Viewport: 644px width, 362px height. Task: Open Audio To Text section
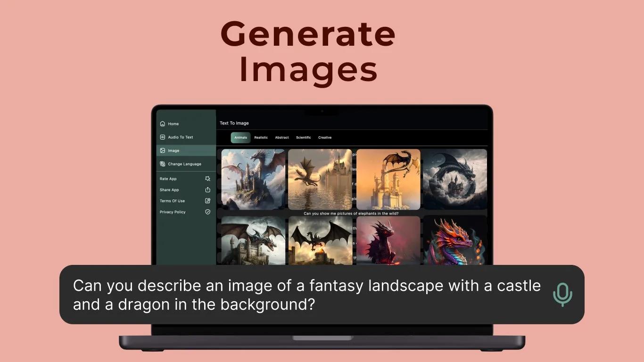point(181,137)
